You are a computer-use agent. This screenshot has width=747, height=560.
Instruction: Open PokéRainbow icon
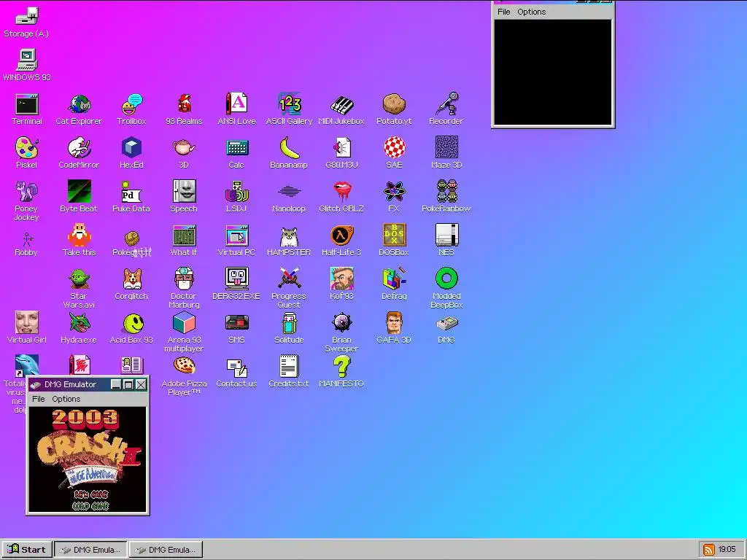[x=446, y=197]
